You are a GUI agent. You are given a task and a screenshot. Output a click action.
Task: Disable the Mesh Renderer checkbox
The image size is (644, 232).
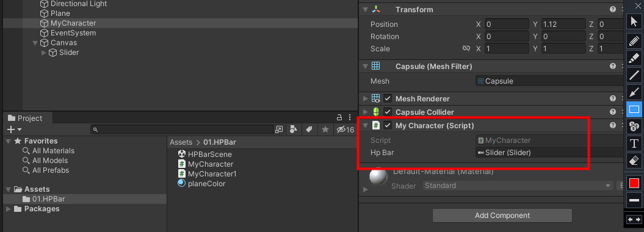click(x=388, y=98)
